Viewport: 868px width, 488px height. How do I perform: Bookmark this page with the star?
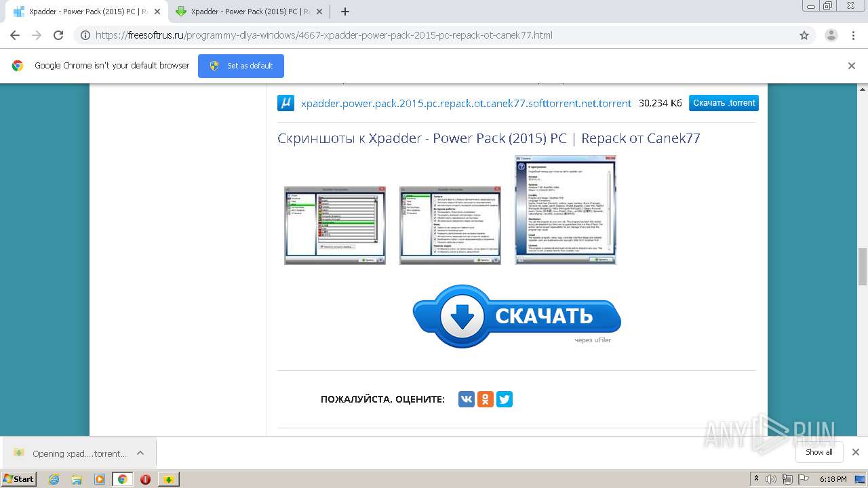[x=804, y=35]
